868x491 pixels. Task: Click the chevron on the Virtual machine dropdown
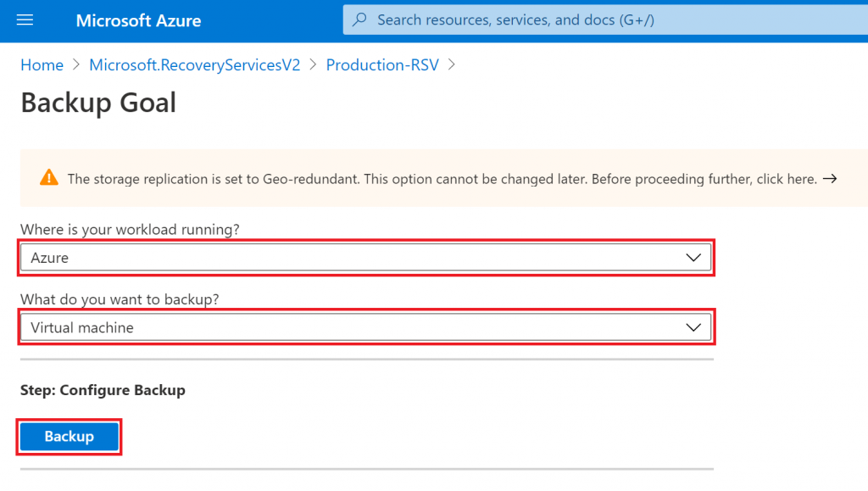pyautogui.click(x=694, y=326)
